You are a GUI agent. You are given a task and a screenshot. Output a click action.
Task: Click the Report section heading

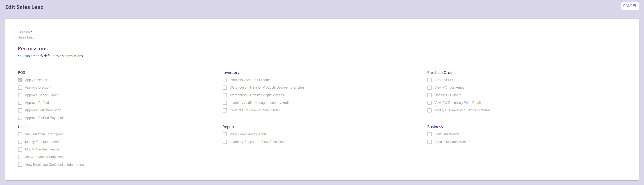(228, 127)
